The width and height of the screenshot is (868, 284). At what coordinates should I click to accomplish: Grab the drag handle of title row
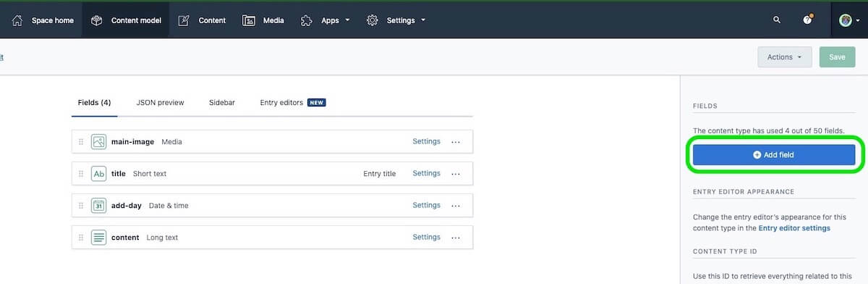[81, 174]
